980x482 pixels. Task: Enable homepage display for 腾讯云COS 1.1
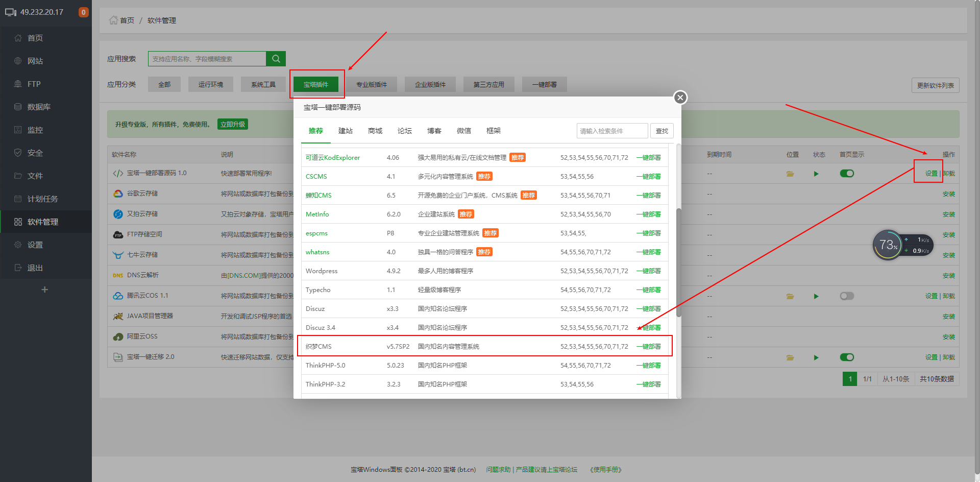(847, 296)
